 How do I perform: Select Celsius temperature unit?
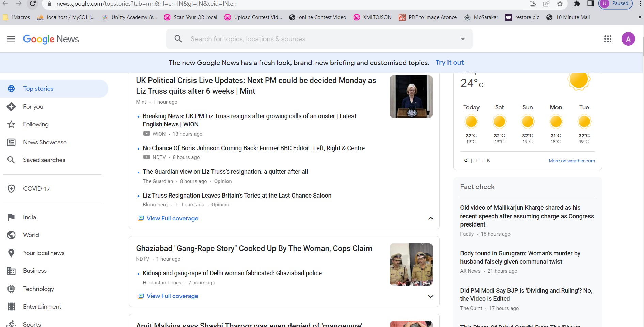[x=466, y=160]
